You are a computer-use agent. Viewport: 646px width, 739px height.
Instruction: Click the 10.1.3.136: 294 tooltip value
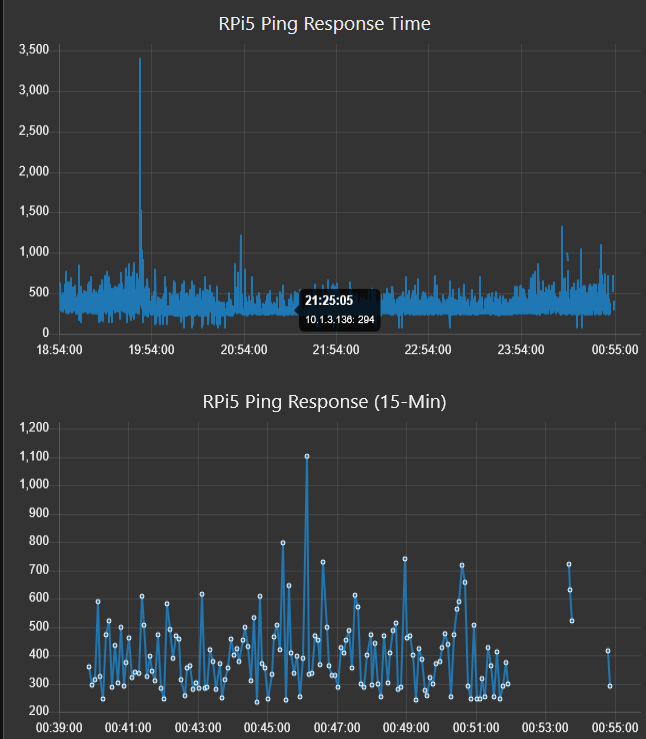point(339,320)
